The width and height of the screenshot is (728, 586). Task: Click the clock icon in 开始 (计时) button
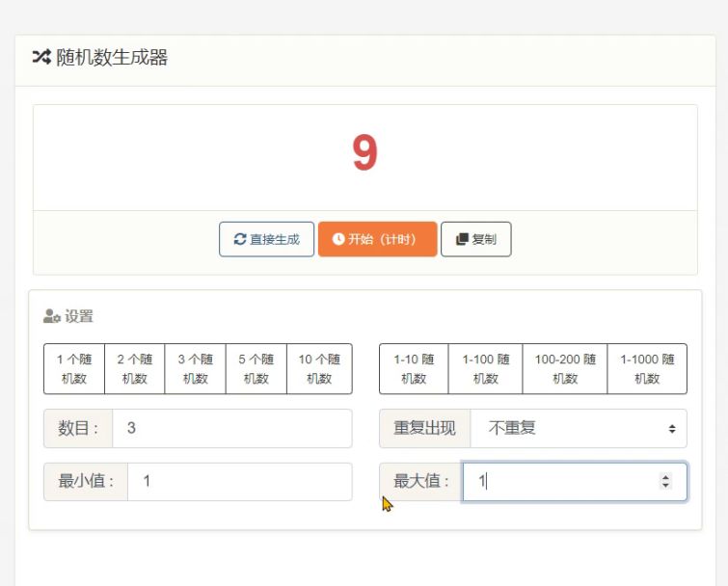click(x=338, y=240)
